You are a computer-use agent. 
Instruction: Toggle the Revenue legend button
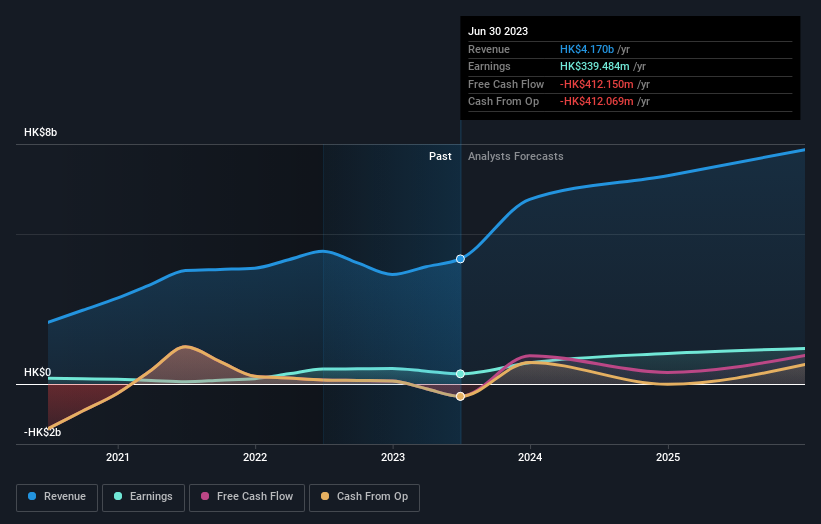tap(57, 497)
